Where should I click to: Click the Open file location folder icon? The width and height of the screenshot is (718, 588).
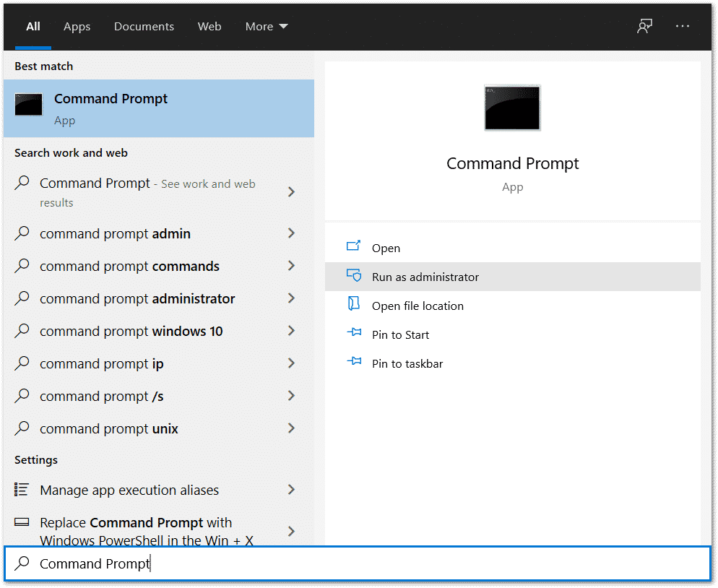point(353,303)
